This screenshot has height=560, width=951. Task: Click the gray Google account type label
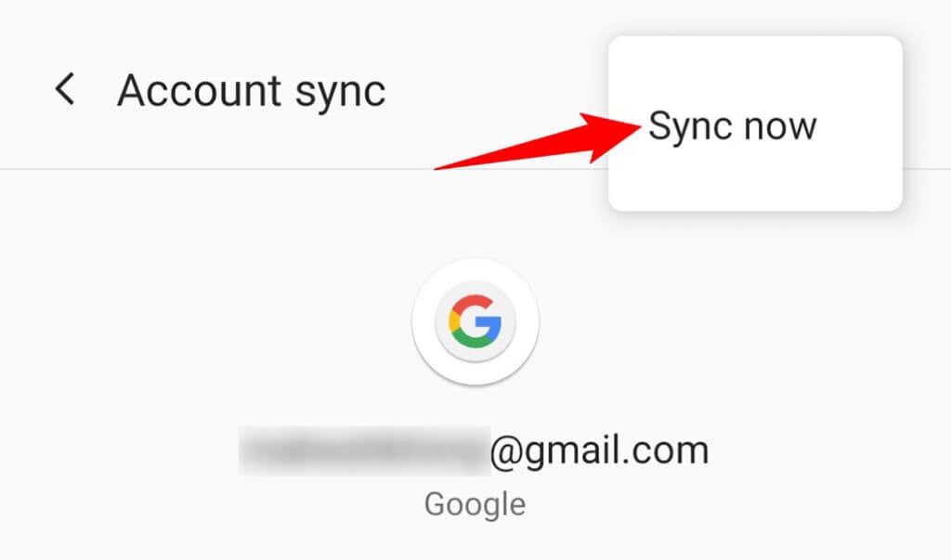[x=475, y=504]
